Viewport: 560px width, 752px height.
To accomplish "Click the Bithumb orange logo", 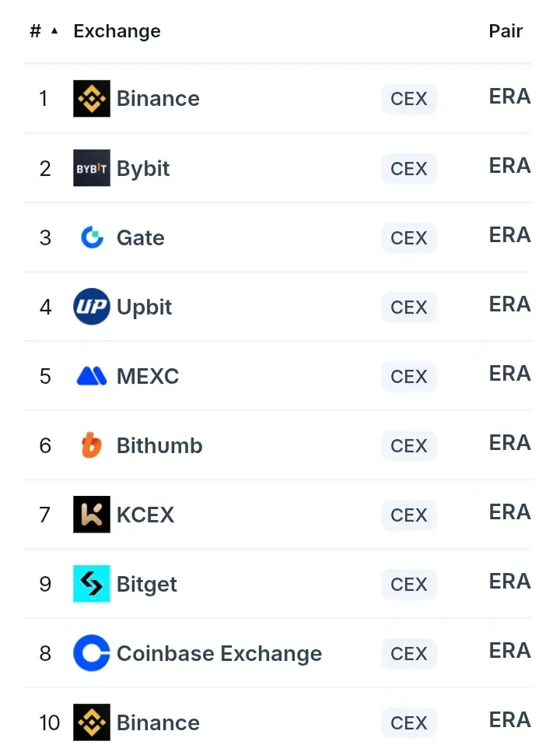I will coord(92,445).
